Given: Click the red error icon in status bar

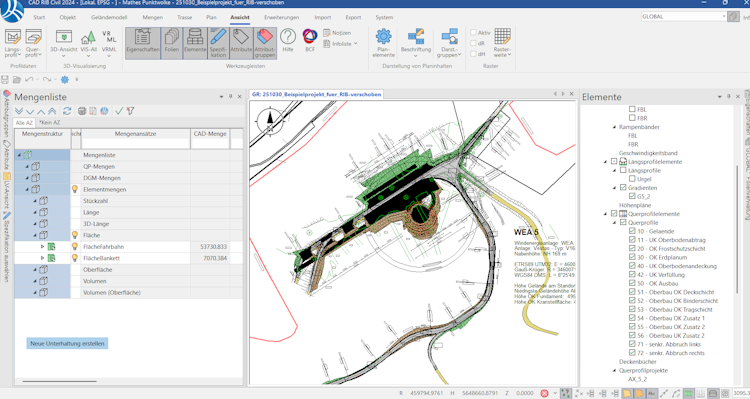Looking at the screenshot, I should tap(544, 393).
